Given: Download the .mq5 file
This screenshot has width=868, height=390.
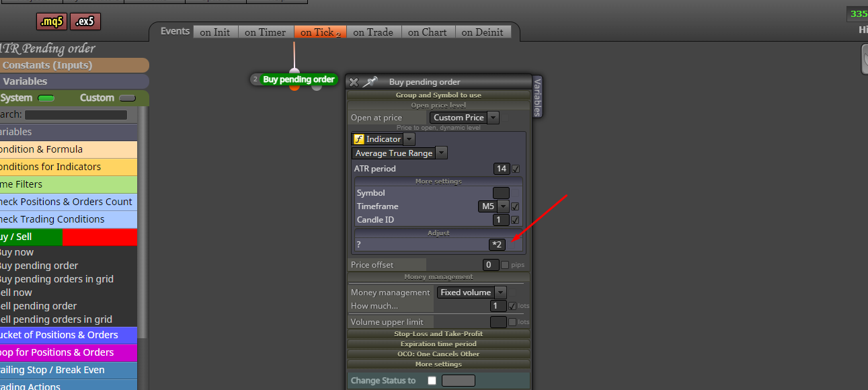Looking at the screenshot, I should coord(52,22).
